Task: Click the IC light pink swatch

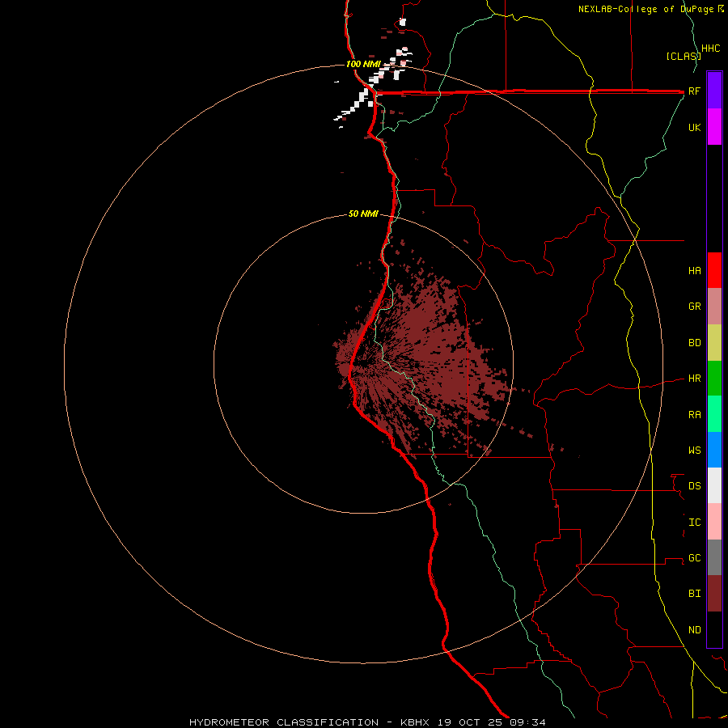Action: [714, 522]
